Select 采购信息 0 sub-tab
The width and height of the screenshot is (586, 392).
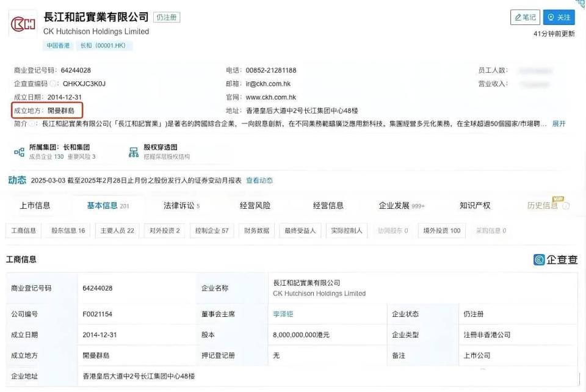point(491,231)
